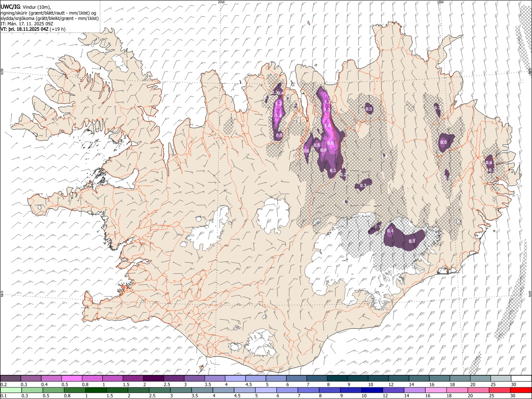The image size is (532, 399).
Task: Select the snowfall legend swatch starting at 5
Action: tap(276, 378)
